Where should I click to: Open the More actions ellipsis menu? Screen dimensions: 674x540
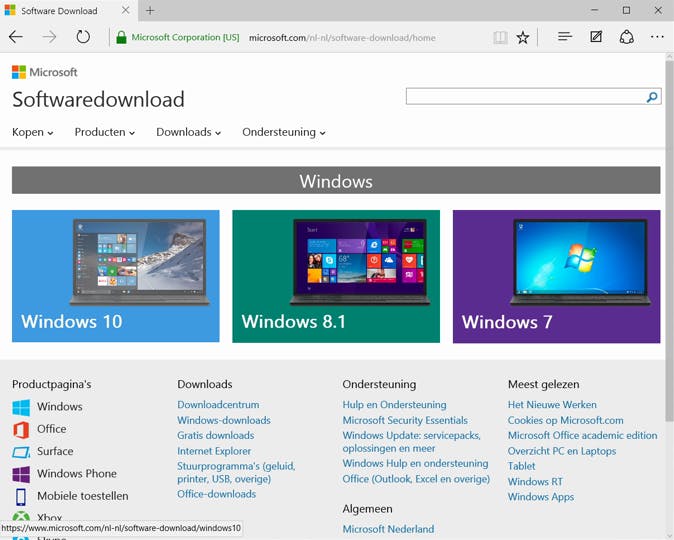point(657,37)
